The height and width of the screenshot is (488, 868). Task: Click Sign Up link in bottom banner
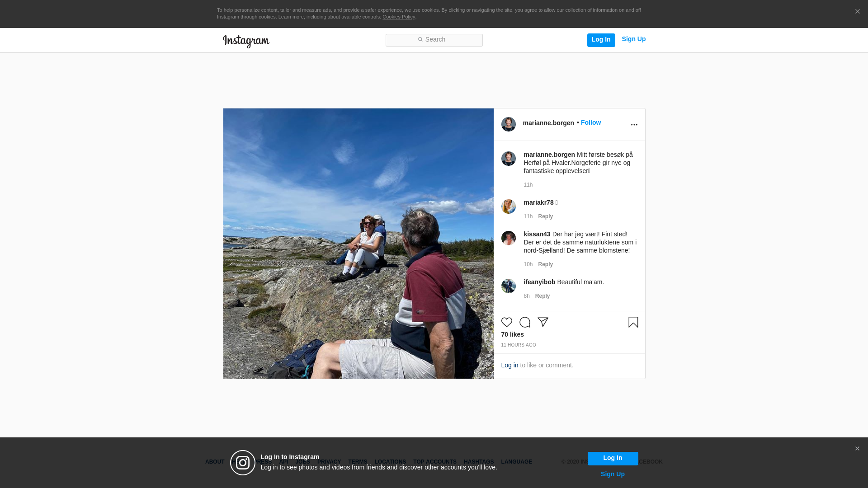(613, 474)
